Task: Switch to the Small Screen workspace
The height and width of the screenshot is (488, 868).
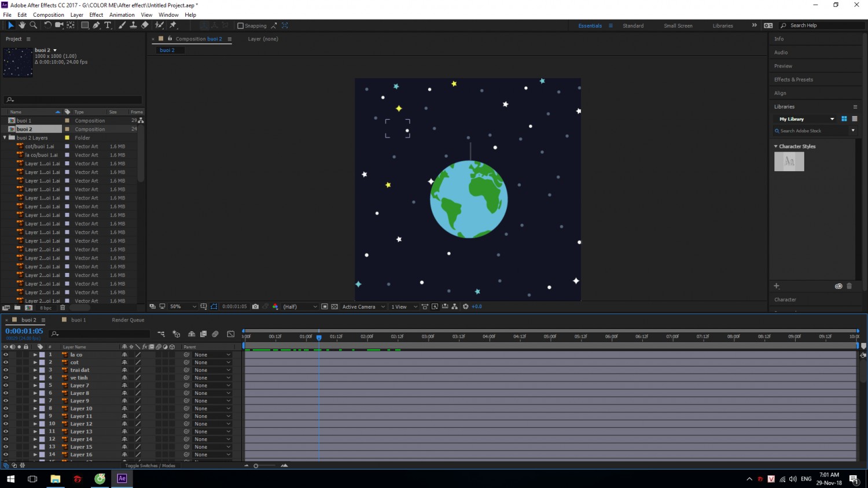Action: pyautogui.click(x=678, y=25)
